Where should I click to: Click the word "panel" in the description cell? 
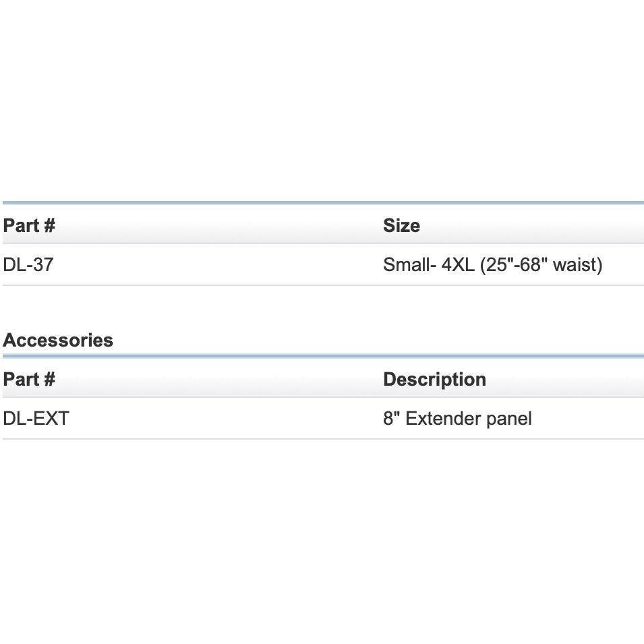pos(513,419)
